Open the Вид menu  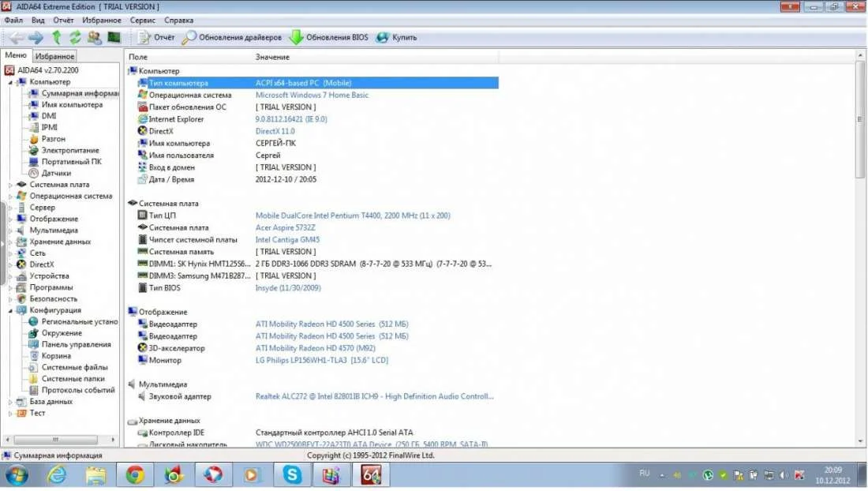(x=38, y=20)
